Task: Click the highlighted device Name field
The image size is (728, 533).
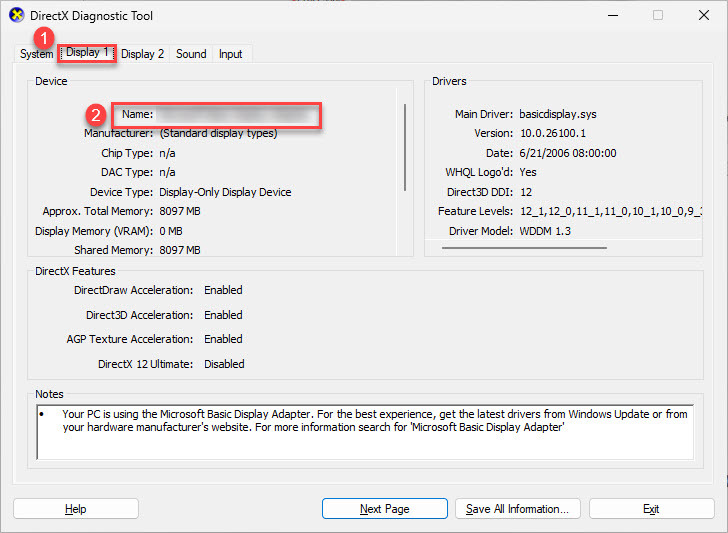Action: tap(235, 115)
